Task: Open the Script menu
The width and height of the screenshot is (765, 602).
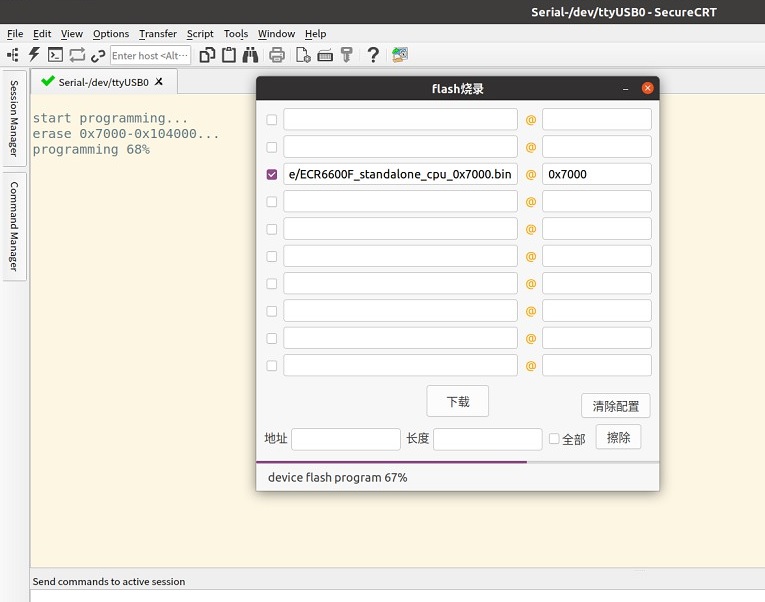Action: [200, 33]
